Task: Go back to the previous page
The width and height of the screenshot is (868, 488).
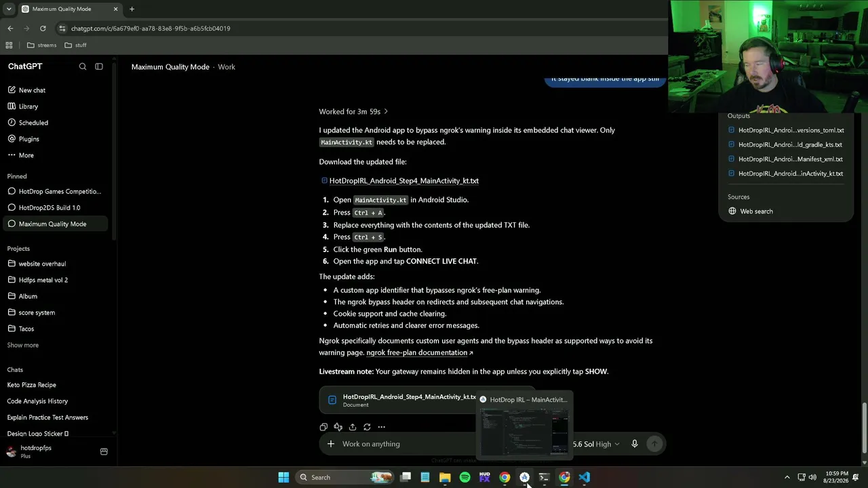Action: click(x=10, y=28)
